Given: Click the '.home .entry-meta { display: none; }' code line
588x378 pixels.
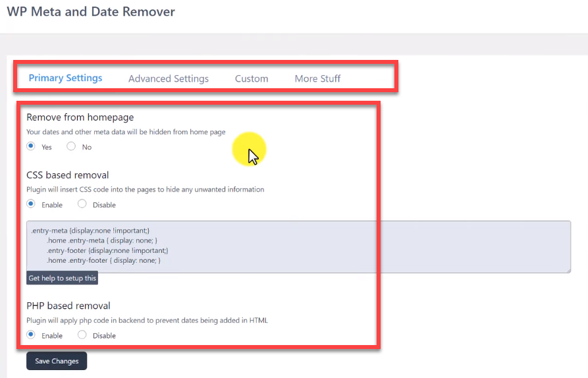Looking at the screenshot, I should click(x=102, y=240).
